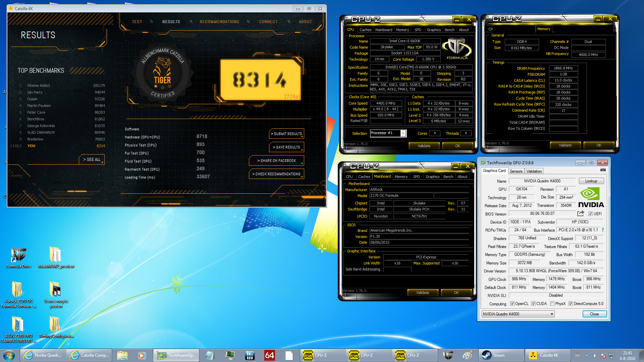
Task: Click the taskbar icon with white vertical bars
Action: (250, 355)
